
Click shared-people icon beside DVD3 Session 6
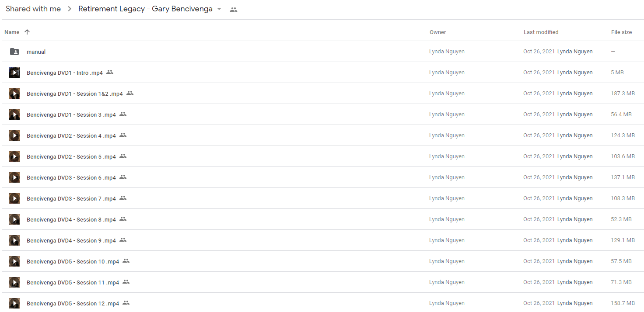123,177
